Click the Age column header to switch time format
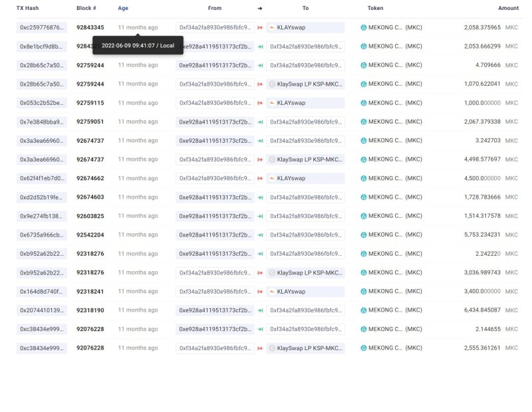This screenshot has width=532, height=412. (123, 8)
